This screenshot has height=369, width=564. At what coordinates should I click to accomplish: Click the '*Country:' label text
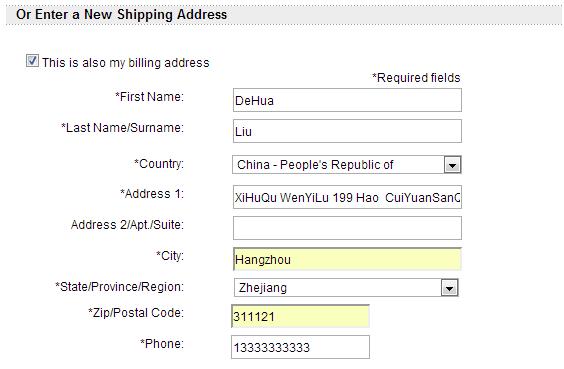click(159, 164)
